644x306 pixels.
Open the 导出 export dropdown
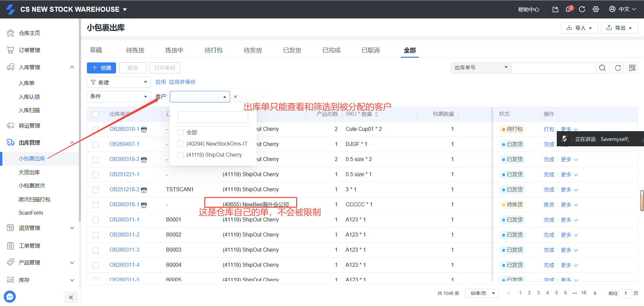click(619, 28)
